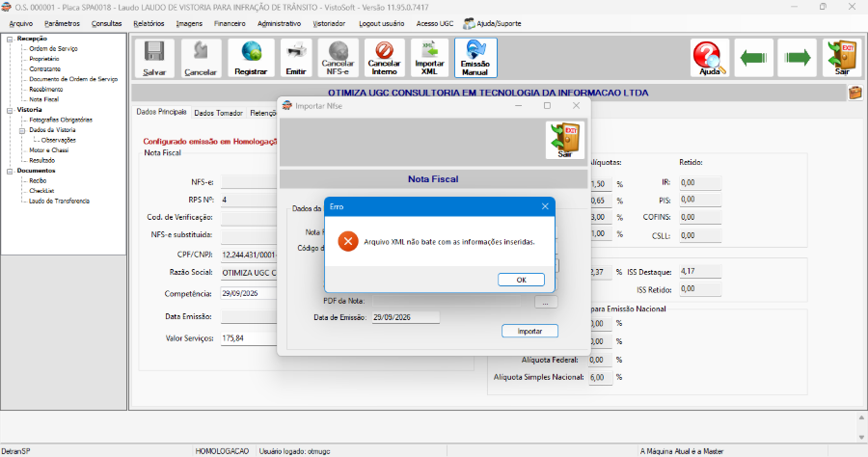This screenshot has width=868, height=457.
Task: Select Laudo de Transferencia in the tree
Action: tap(59, 201)
